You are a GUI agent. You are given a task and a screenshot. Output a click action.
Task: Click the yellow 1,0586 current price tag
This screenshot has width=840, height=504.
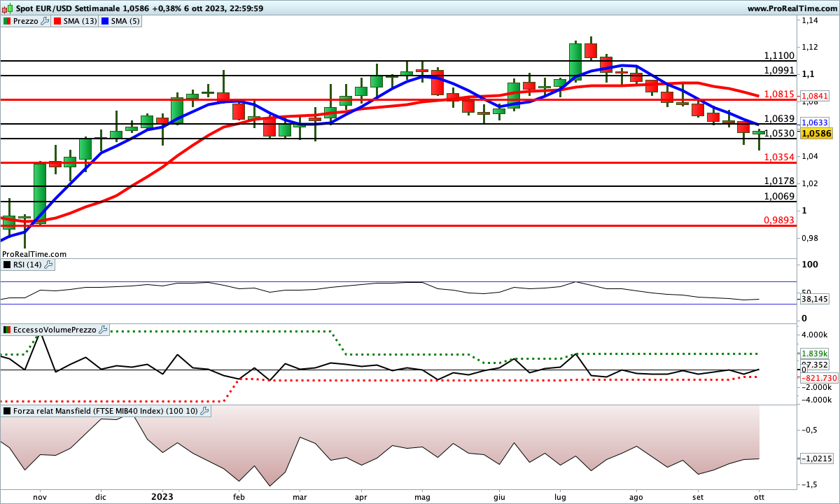point(815,134)
